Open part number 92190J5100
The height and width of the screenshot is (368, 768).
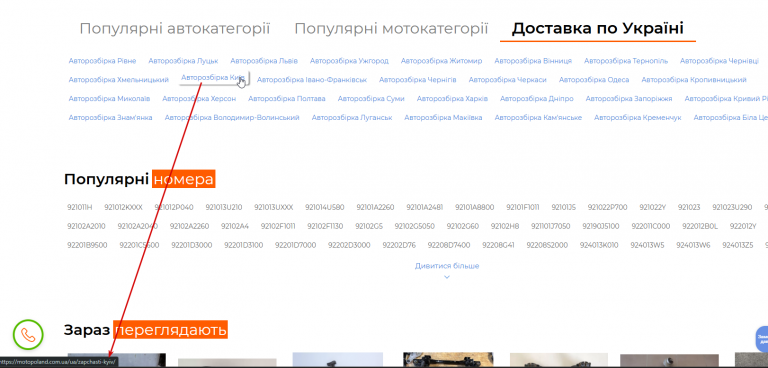pos(601,226)
